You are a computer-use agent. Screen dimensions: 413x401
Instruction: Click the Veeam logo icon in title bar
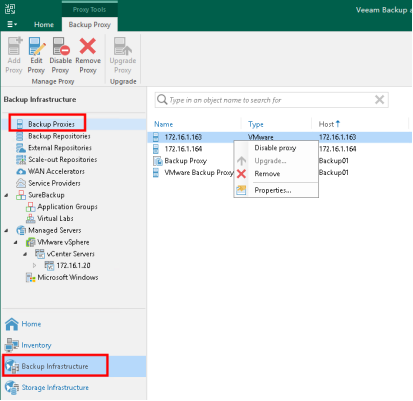(10, 9)
